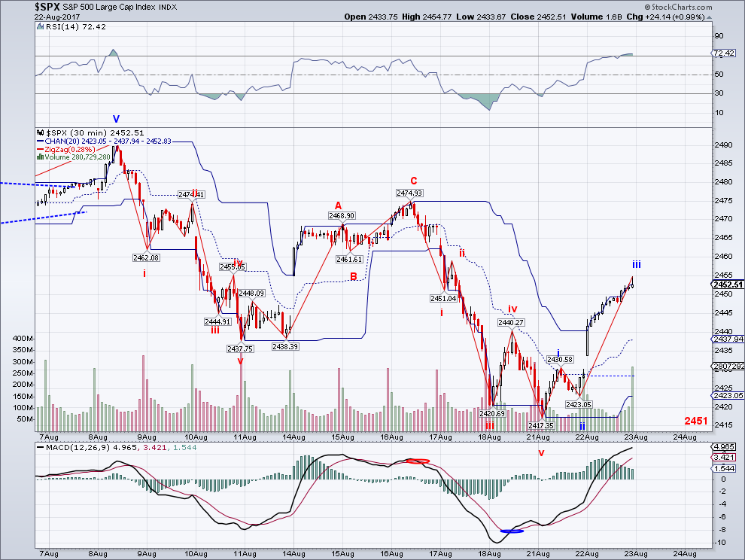This screenshot has width=745, height=560.
Task: Open the INDX index label
Action: (167, 8)
